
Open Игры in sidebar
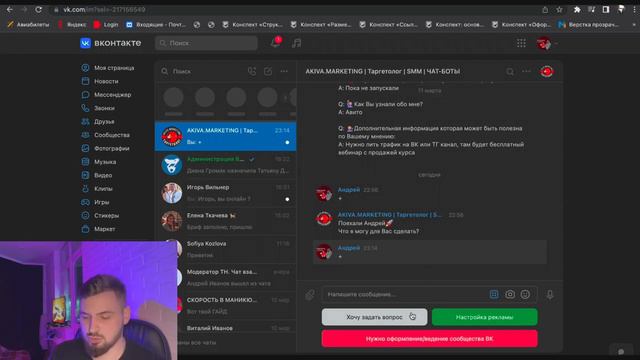pos(95,202)
